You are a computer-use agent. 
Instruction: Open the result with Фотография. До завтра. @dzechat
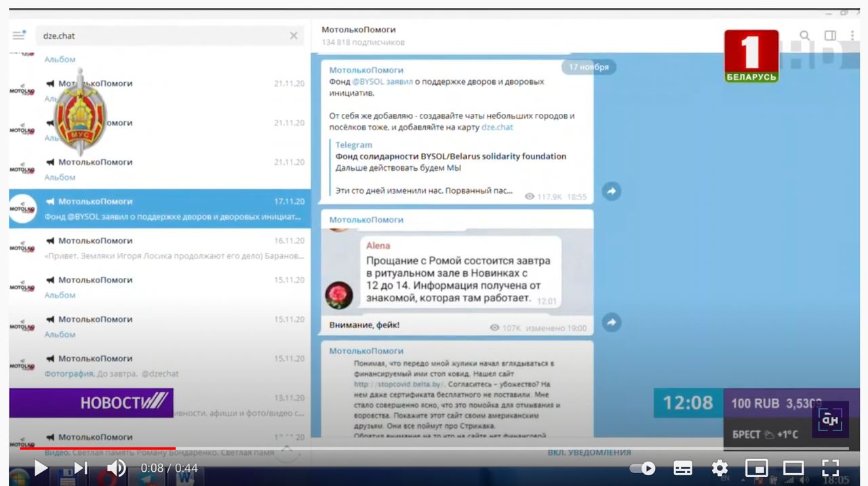(x=160, y=366)
